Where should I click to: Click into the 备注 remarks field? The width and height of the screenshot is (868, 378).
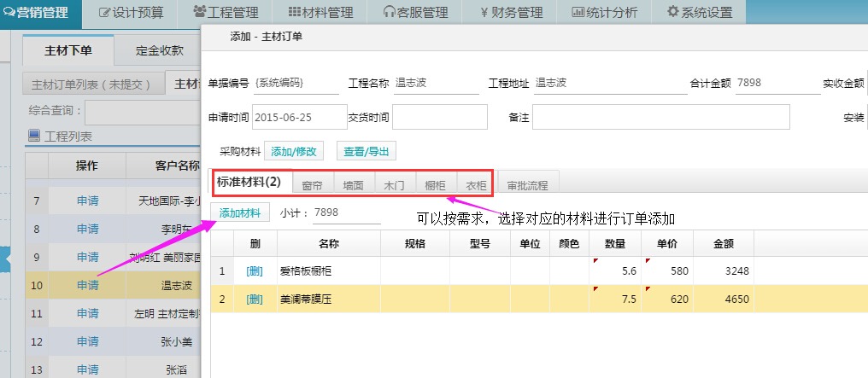pyautogui.click(x=660, y=117)
